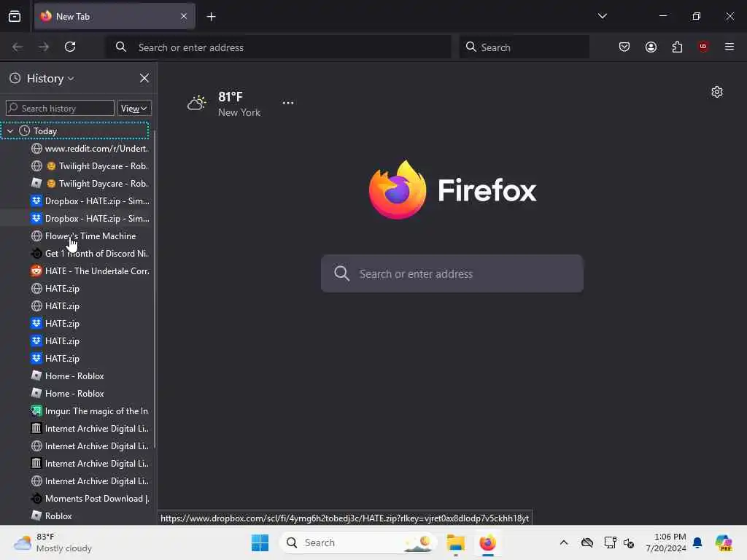747x560 pixels.
Task: Open display cast icon in system tray
Action: pos(610,542)
